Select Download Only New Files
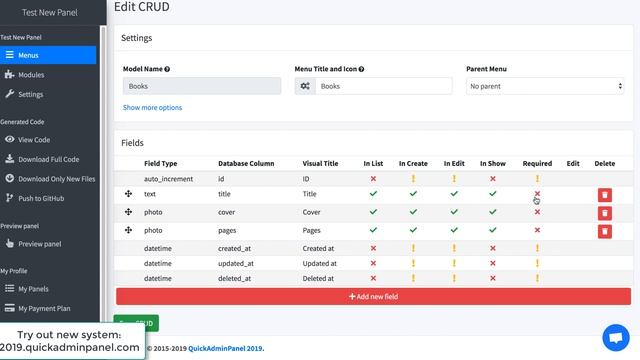The height and width of the screenshot is (360, 640). click(x=56, y=179)
